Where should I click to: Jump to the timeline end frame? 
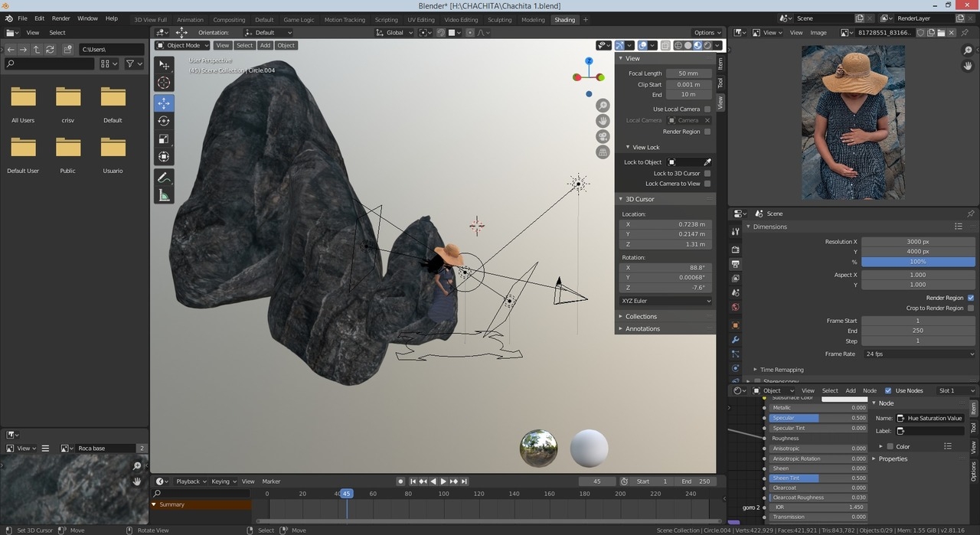coord(465,481)
